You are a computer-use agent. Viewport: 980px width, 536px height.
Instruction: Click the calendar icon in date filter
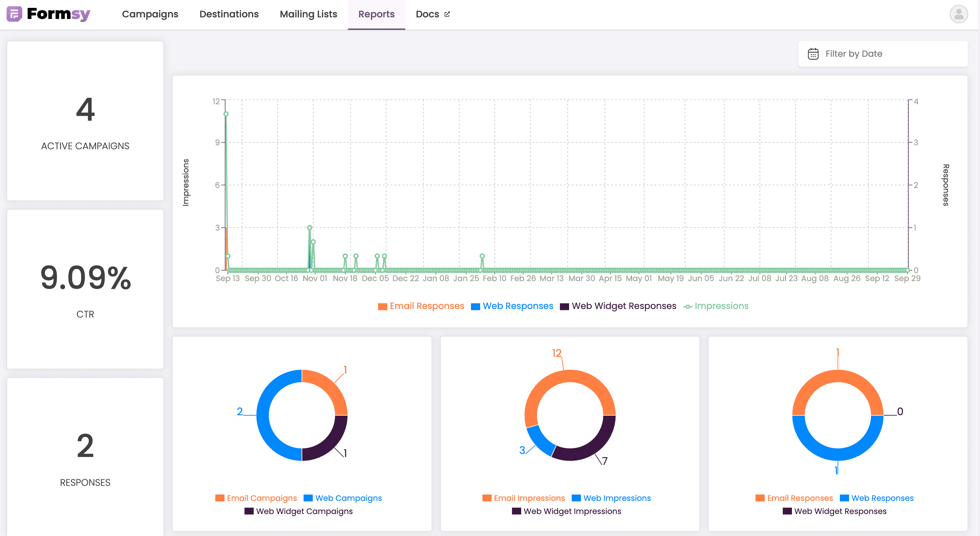813,53
